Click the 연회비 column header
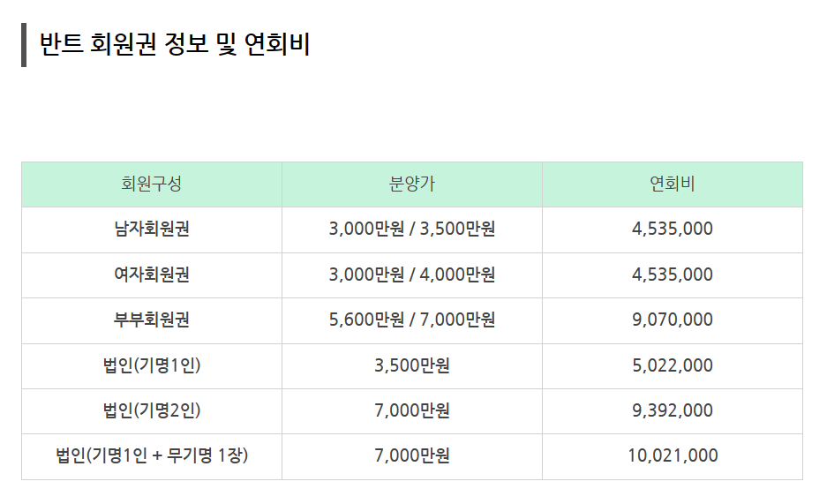 click(673, 184)
